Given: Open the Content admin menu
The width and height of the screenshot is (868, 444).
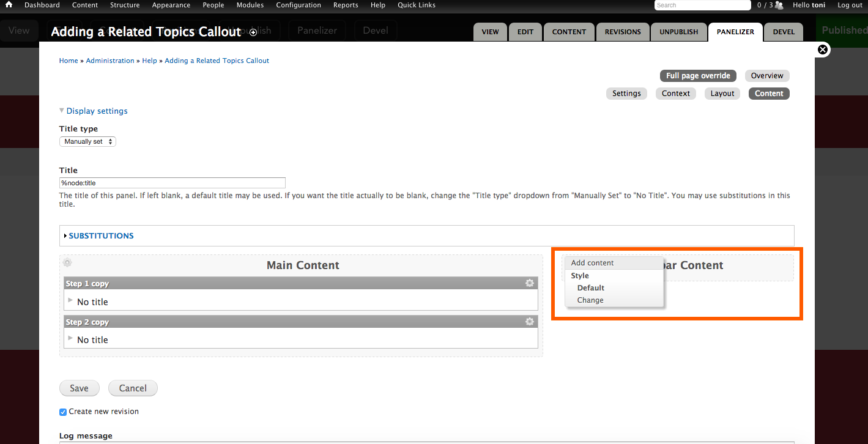Looking at the screenshot, I should point(85,5).
